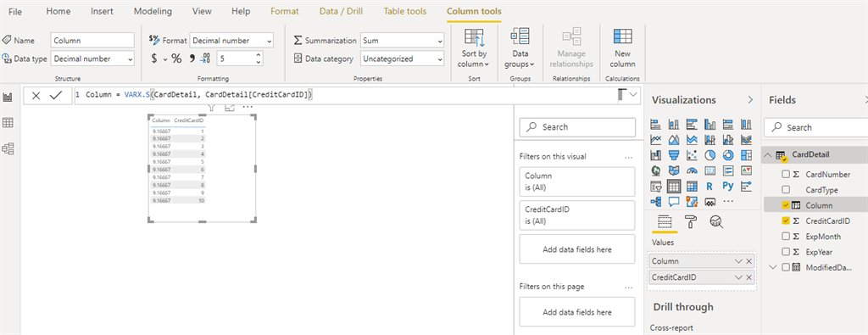This screenshot has height=335, width=868.
Task: Switch to Data view in left sidebar
Action: [8, 122]
